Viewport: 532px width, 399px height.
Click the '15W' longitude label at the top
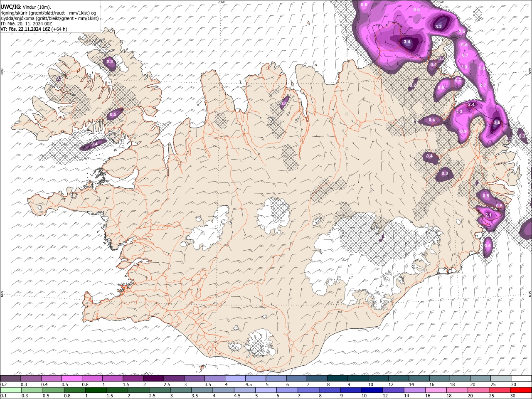pyautogui.click(x=440, y=2)
